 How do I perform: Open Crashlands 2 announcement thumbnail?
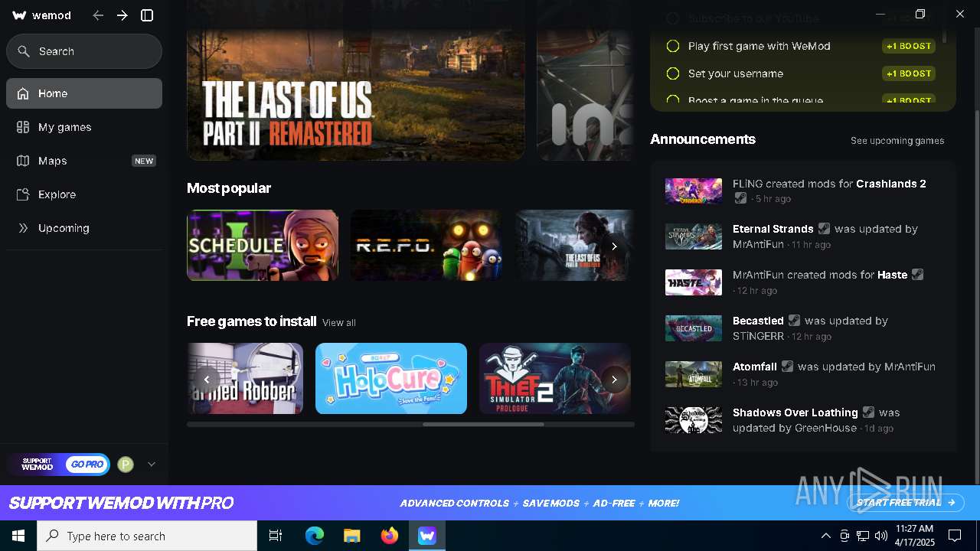694,191
